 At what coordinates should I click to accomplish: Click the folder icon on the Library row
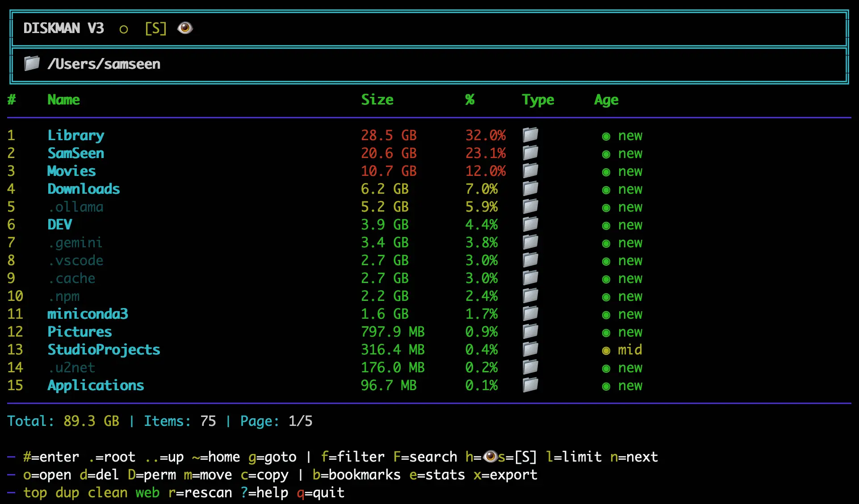530,134
